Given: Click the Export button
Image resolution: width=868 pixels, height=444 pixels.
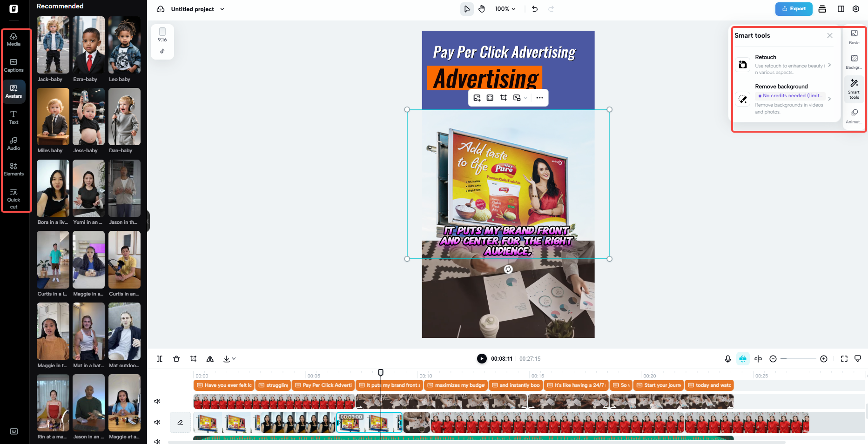Looking at the screenshot, I should point(794,8).
